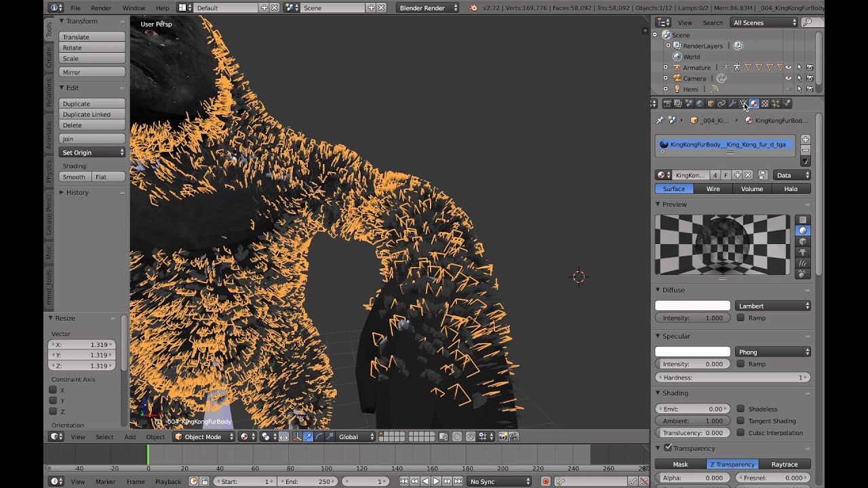Click the Duplicate Linked button
Screen dimensions: 868x488
click(92, 114)
